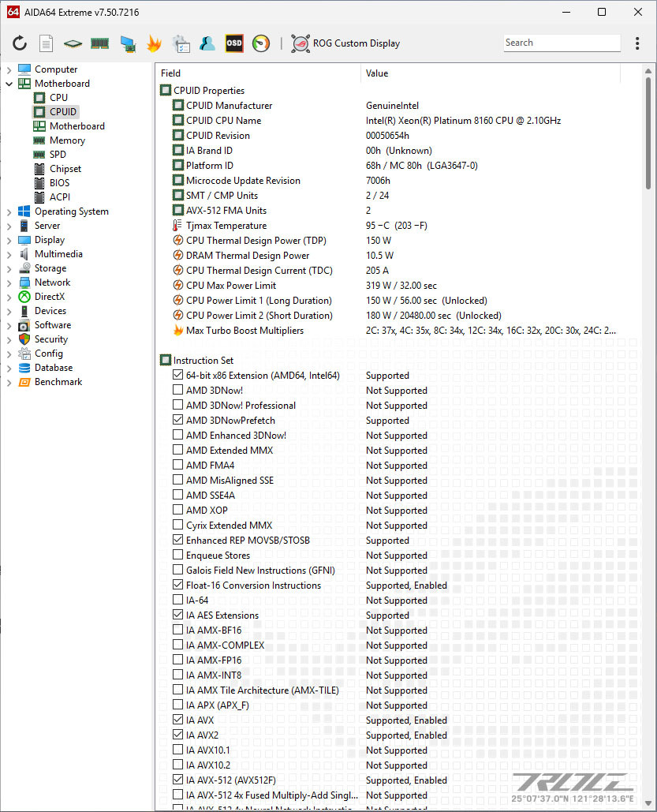Expand the Display tree node
Screen dimensions: 657x812
pyautogui.click(x=9, y=240)
